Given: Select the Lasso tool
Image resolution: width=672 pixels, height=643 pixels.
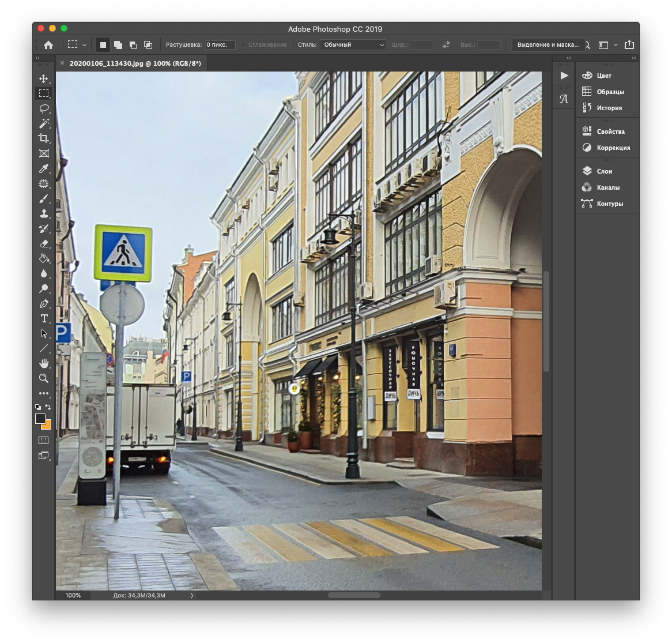Looking at the screenshot, I should point(44,108).
